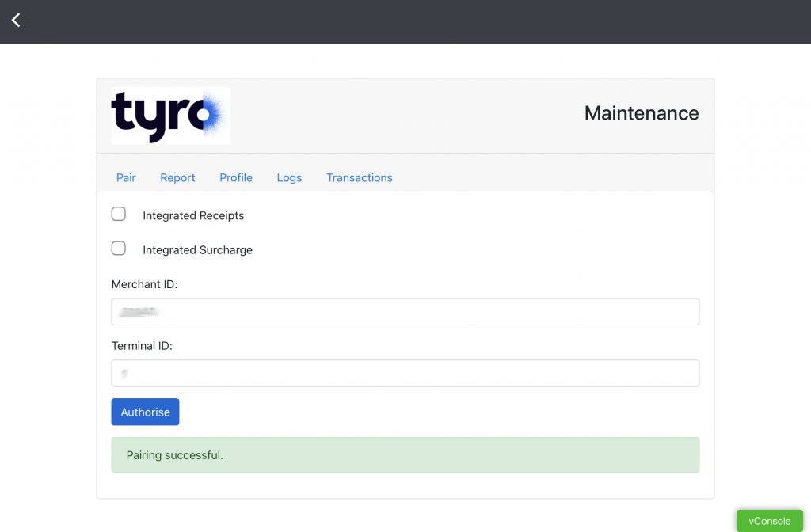
Task: Click the 'Terminal ID:' label
Action: point(142,346)
